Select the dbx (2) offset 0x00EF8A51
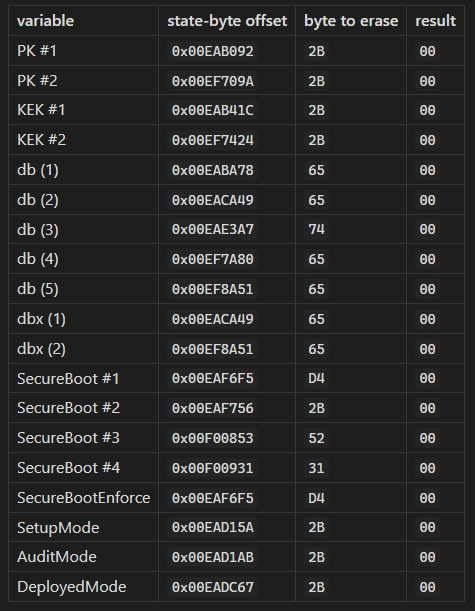The width and height of the screenshot is (475, 611). tap(213, 349)
